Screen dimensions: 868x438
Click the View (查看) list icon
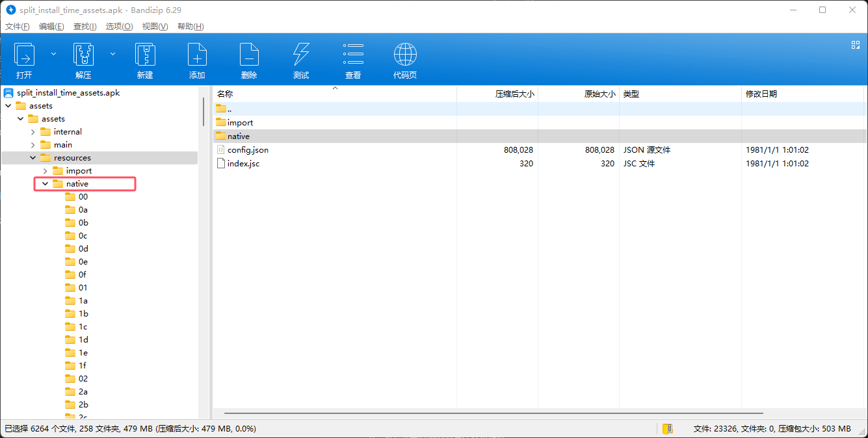[353, 55]
